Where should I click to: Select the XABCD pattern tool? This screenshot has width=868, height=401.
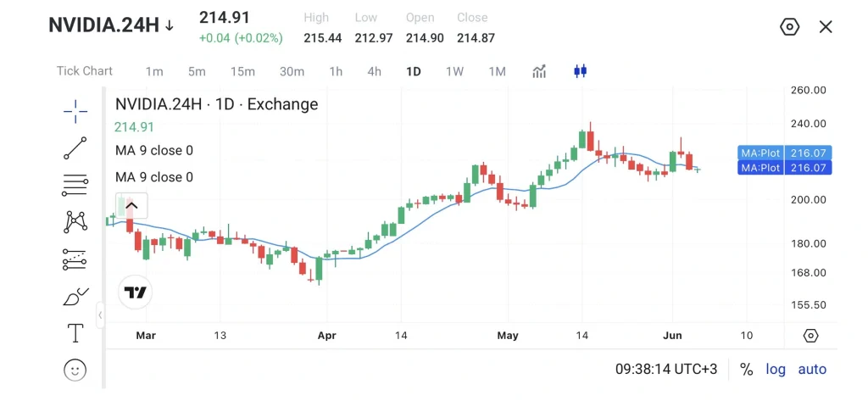pyautogui.click(x=75, y=221)
